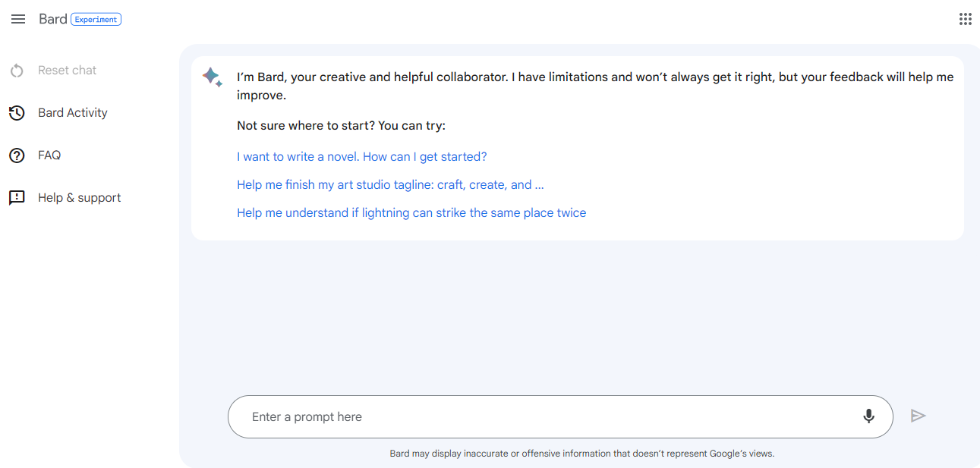Click the 'Not sure where to start?' text
The width and height of the screenshot is (980, 468).
point(342,126)
